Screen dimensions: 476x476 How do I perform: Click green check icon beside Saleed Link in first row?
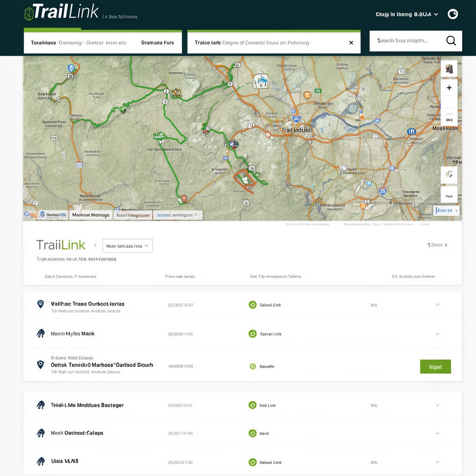coord(252,304)
